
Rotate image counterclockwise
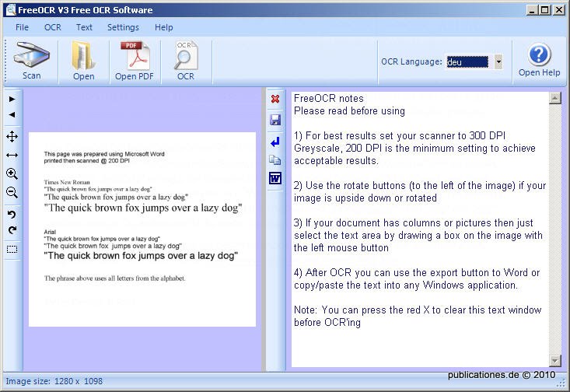pos(12,214)
